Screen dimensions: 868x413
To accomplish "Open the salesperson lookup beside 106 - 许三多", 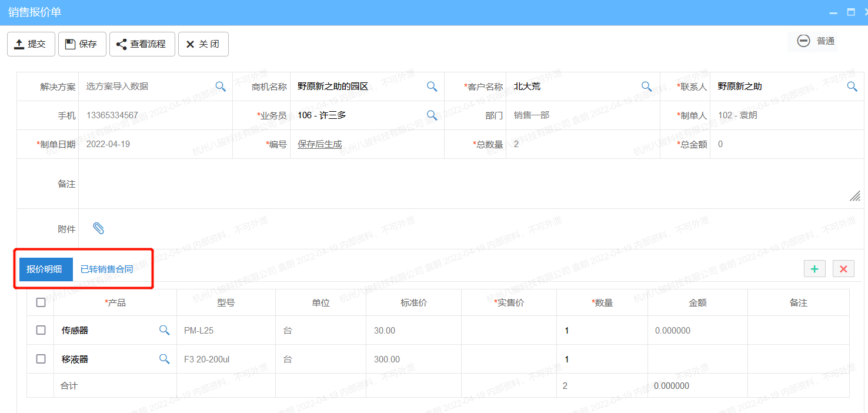I will (x=432, y=115).
